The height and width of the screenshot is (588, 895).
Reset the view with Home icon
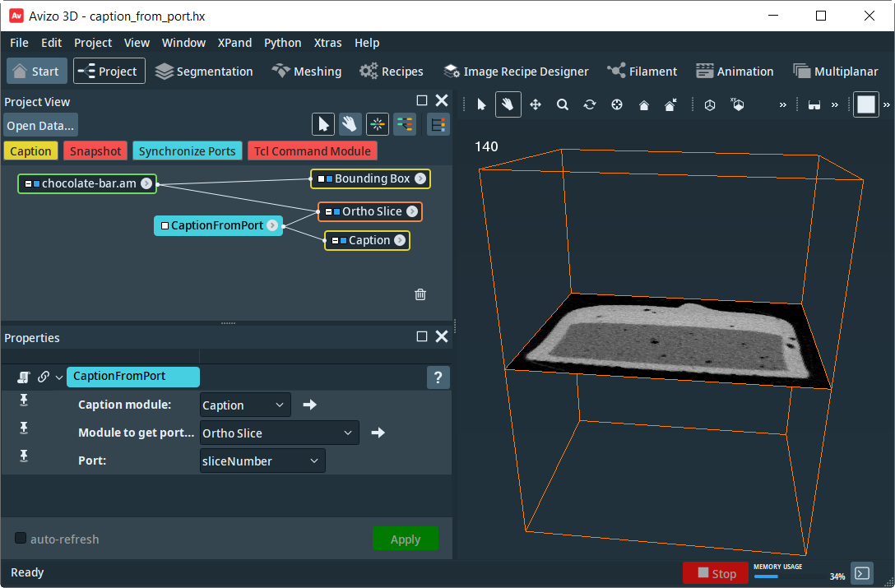coord(644,104)
